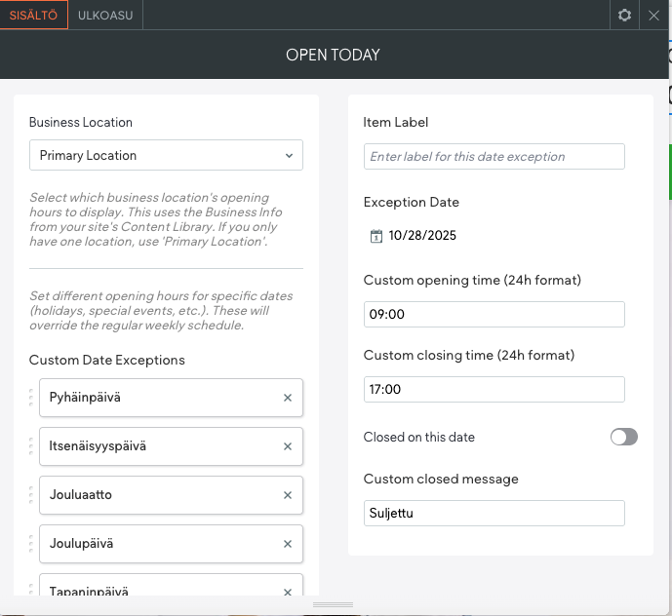The height and width of the screenshot is (616, 672).
Task: Switch to the Ulkoasu tab
Action: point(106,15)
